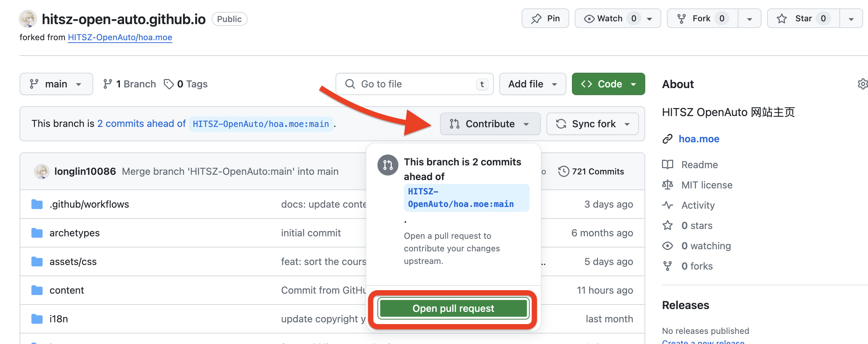Click the folder icon next to i18n
This screenshot has height=344, width=868.
[x=37, y=319]
